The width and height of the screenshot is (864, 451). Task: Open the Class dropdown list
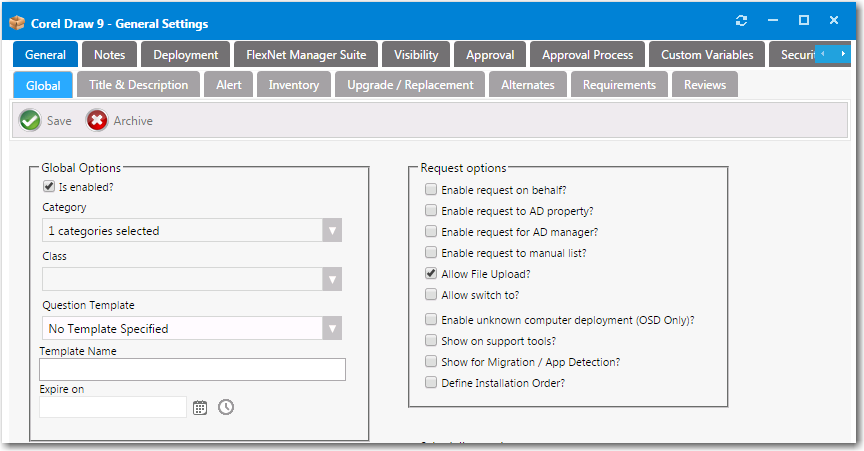(332, 280)
